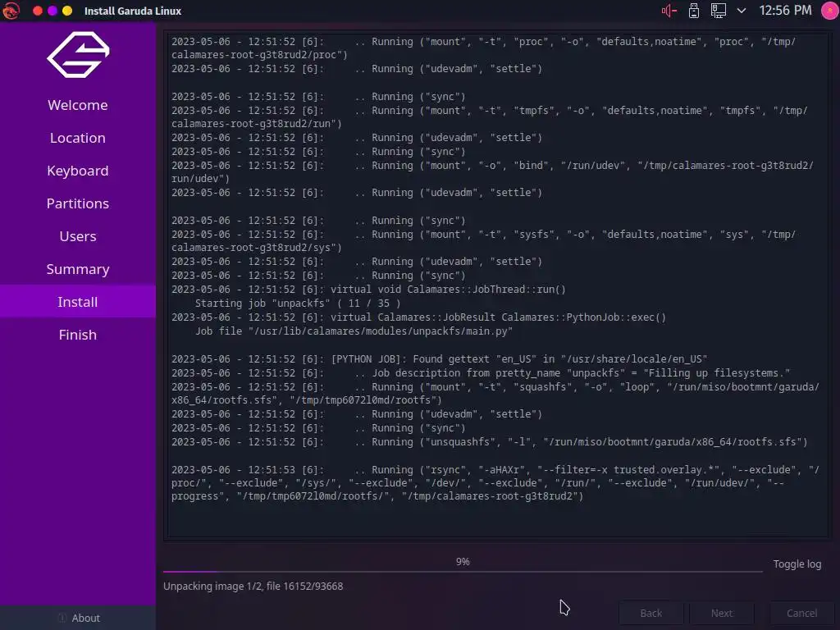Click log line mounting 'sysfs'
The image size is (840, 630).
pyautogui.click(x=484, y=241)
